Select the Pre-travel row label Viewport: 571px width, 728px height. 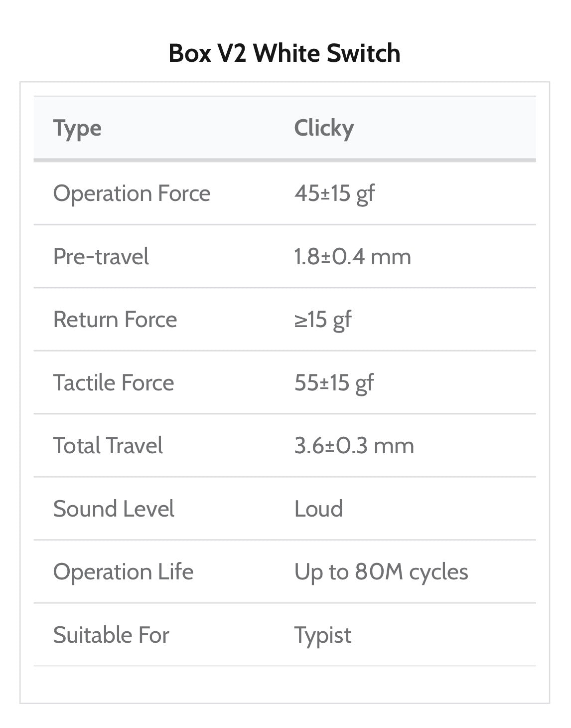[x=101, y=257]
